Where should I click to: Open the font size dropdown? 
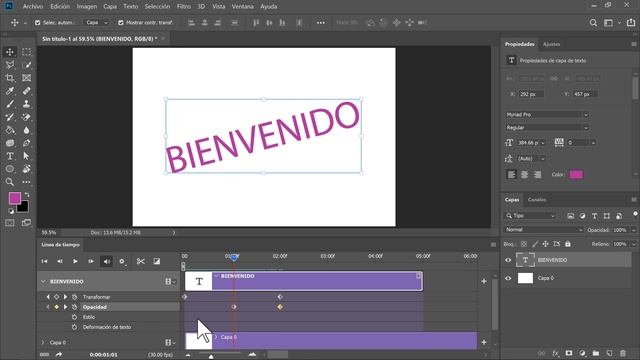(543, 143)
